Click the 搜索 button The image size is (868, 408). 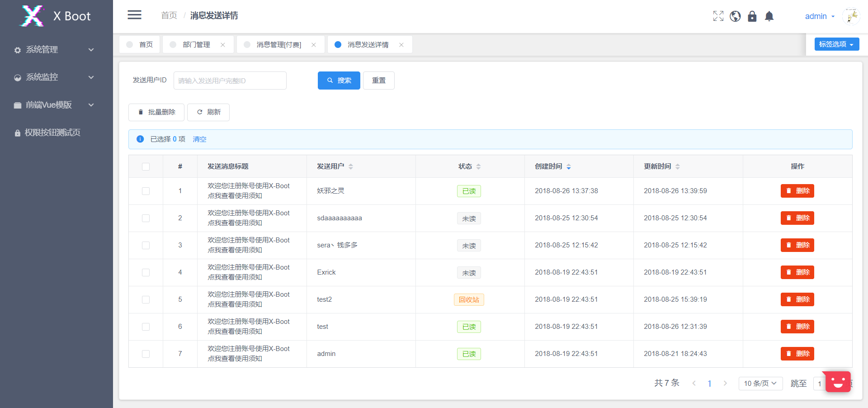(x=339, y=81)
